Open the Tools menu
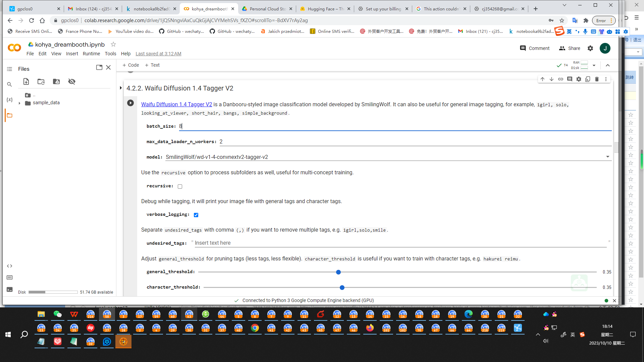Viewport: 644px width, 362px height. [110, 54]
